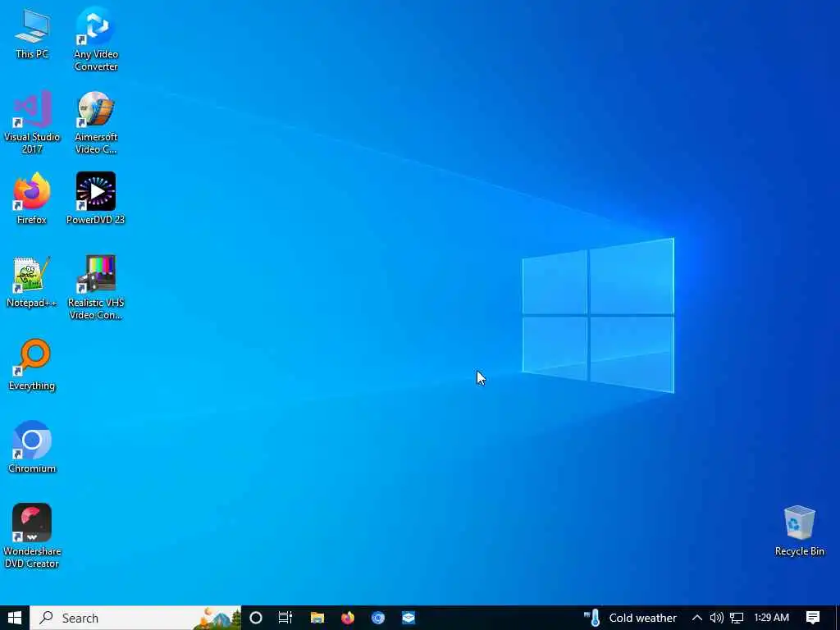Open network status tray icon
Screen dimensions: 840x630
[x=737, y=618]
